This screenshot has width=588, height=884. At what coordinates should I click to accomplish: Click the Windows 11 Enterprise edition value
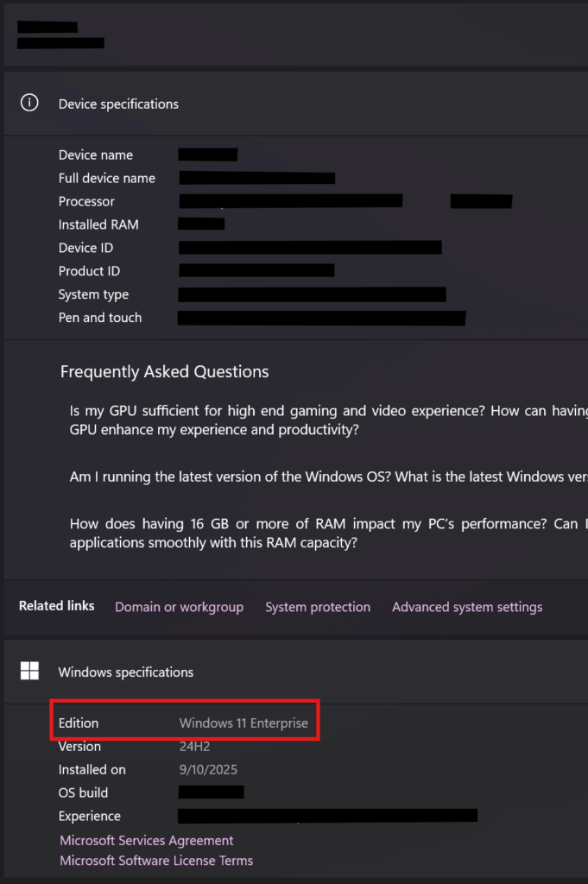[243, 723]
